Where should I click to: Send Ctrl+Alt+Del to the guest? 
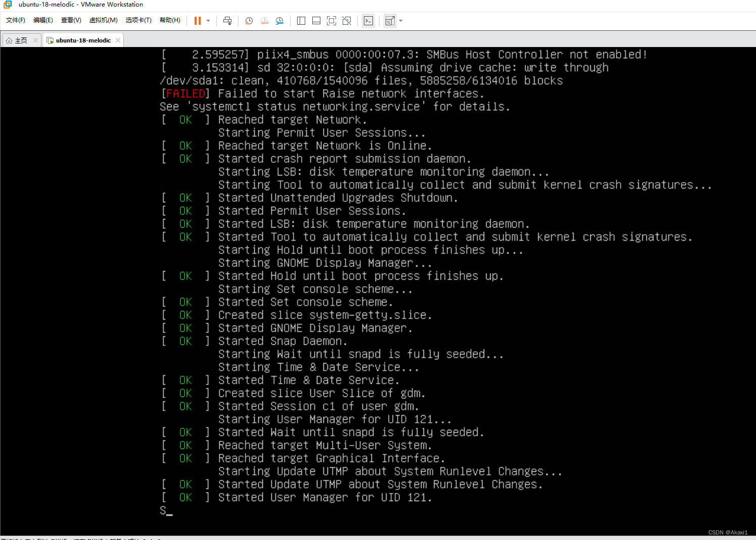[x=227, y=21]
